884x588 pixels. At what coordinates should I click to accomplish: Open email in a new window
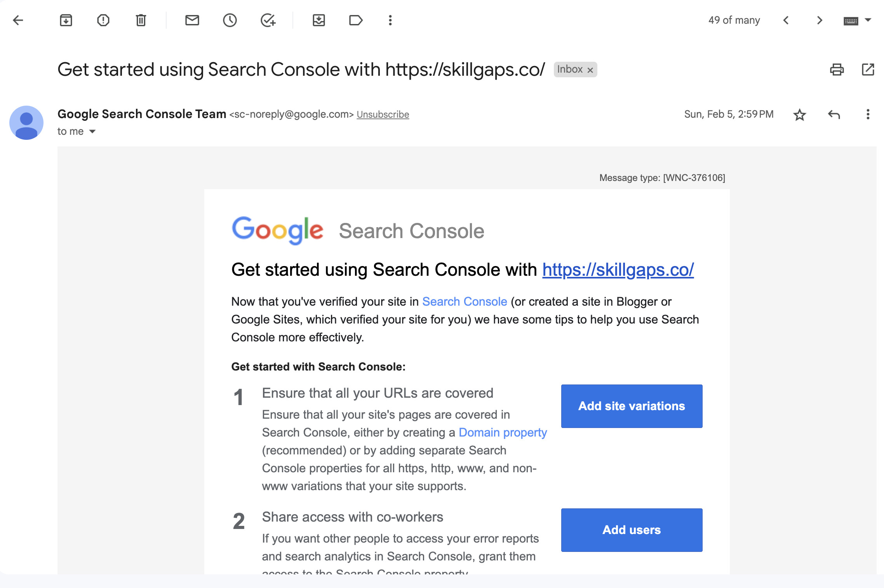(868, 70)
